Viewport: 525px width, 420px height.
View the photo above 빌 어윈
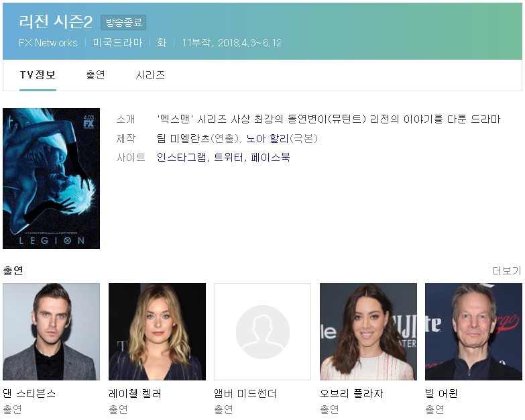pyautogui.click(x=473, y=331)
